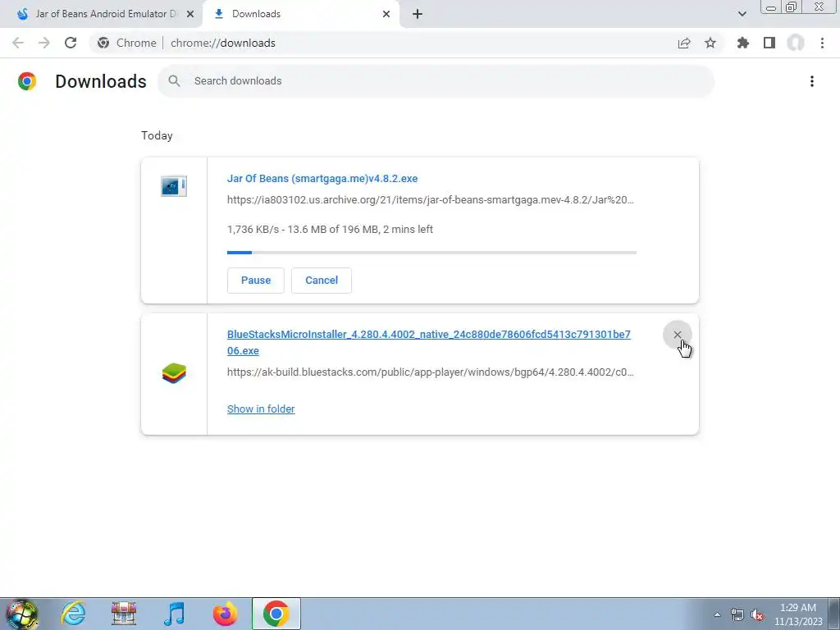This screenshot has height=630, width=840.
Task: Open the Extensions puzzle icon
Action: click(x=743, y=43)
